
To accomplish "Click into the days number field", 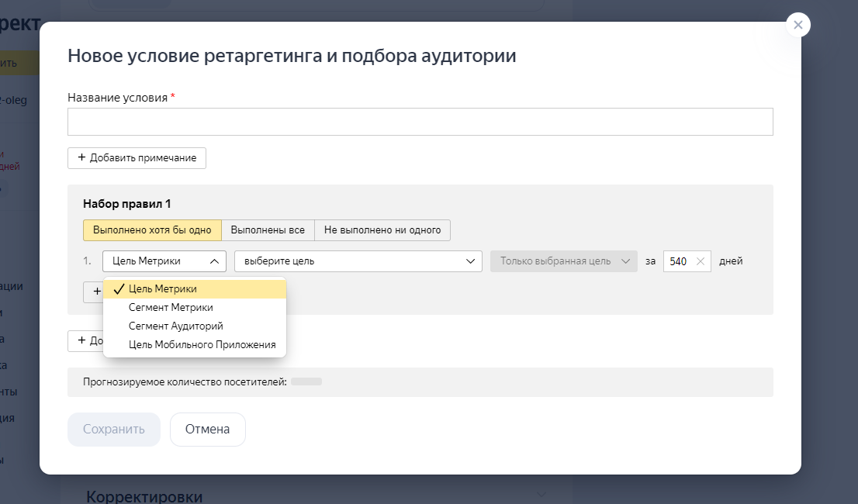I will tap(678, 261).
